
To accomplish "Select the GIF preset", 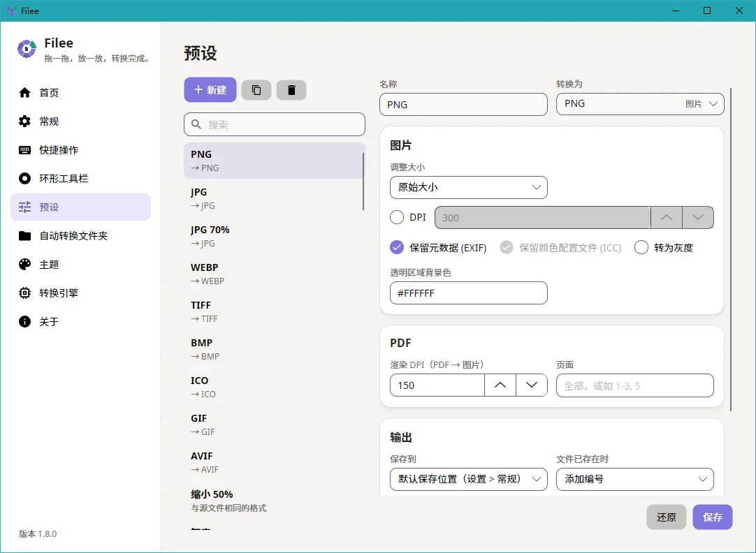I will [275, 425].
